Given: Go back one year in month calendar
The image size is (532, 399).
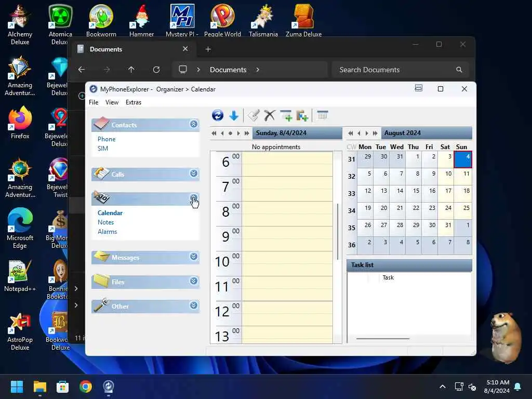Looking at the screenshot, I should 351,134.
